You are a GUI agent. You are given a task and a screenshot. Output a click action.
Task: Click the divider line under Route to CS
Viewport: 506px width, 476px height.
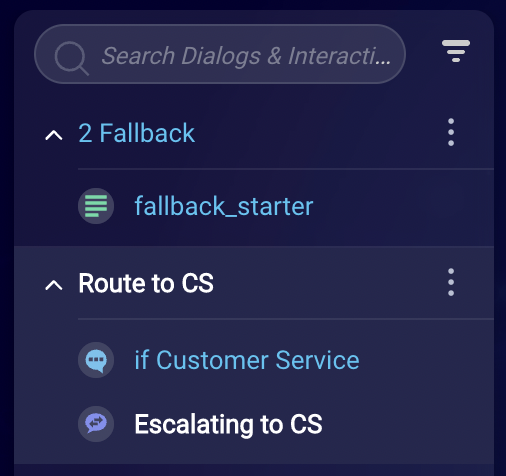click(x=286, y=319)
